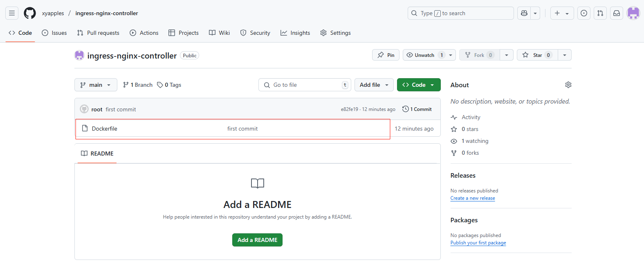Open the pull requests icon in top bar

click(600, 13)
